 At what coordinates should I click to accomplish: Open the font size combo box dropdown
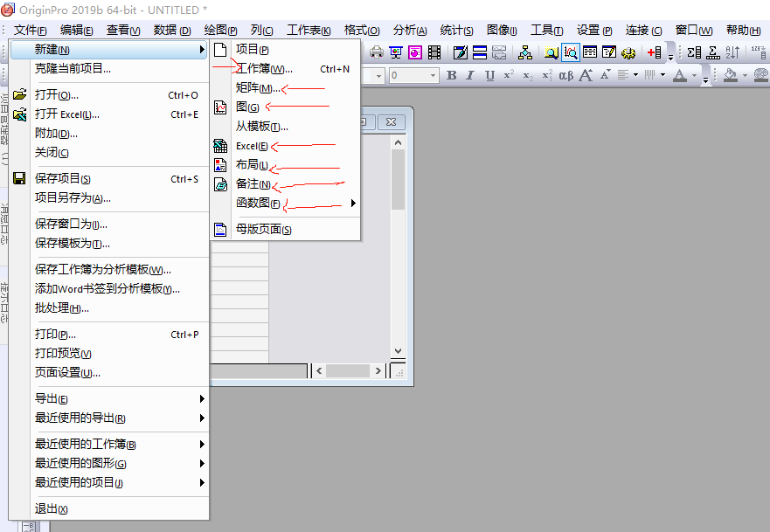pos(434,75)
